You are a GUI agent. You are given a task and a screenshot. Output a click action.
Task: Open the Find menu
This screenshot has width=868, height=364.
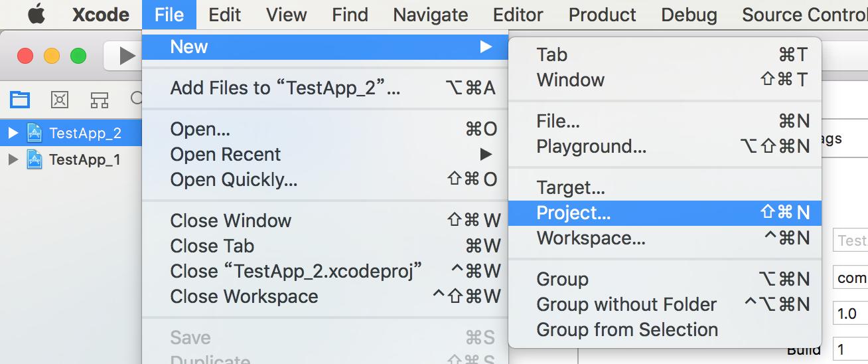(350, 15)
